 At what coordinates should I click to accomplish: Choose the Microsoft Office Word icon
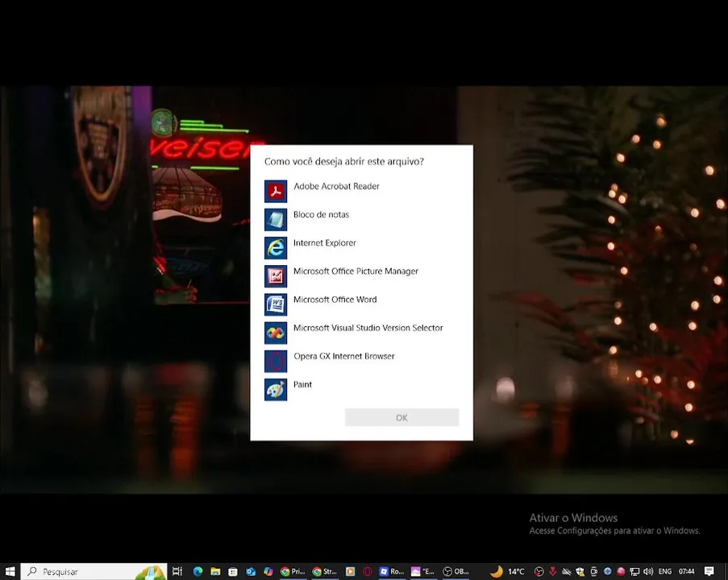click(x=276, y=304)
